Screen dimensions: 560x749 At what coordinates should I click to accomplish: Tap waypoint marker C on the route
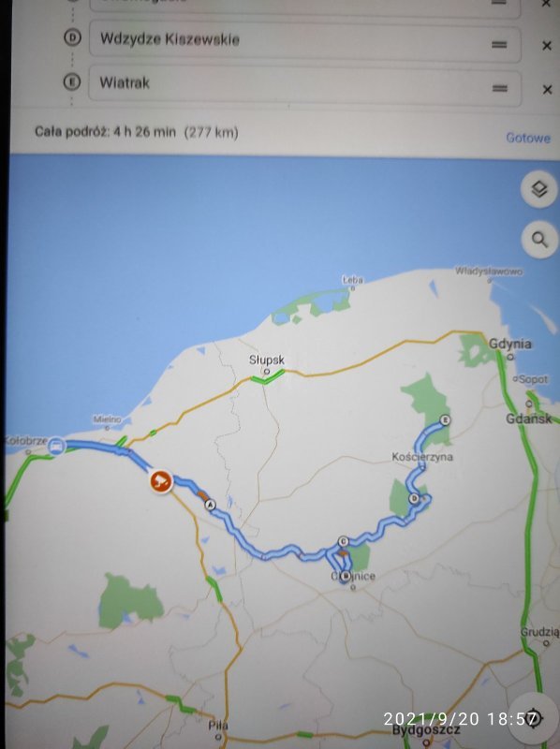coord(343,541)
